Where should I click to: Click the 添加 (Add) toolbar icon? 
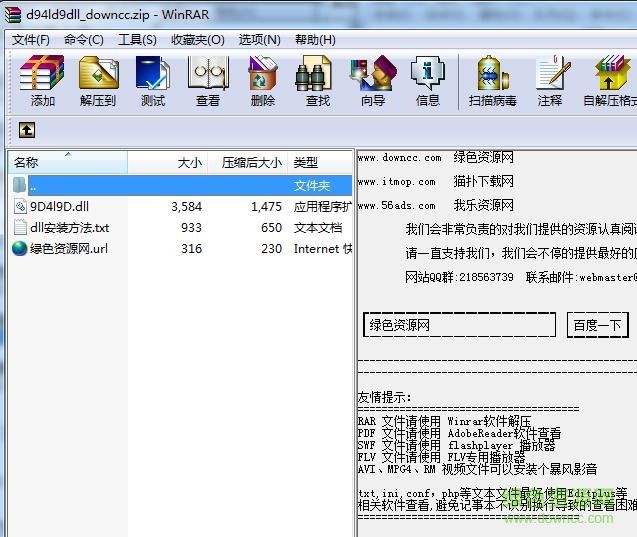[42, 73]
